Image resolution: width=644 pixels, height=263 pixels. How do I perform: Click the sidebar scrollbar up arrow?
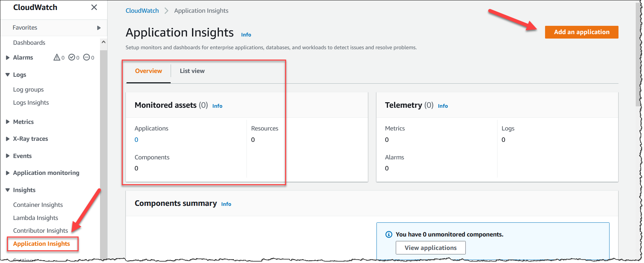pos(103,42)
